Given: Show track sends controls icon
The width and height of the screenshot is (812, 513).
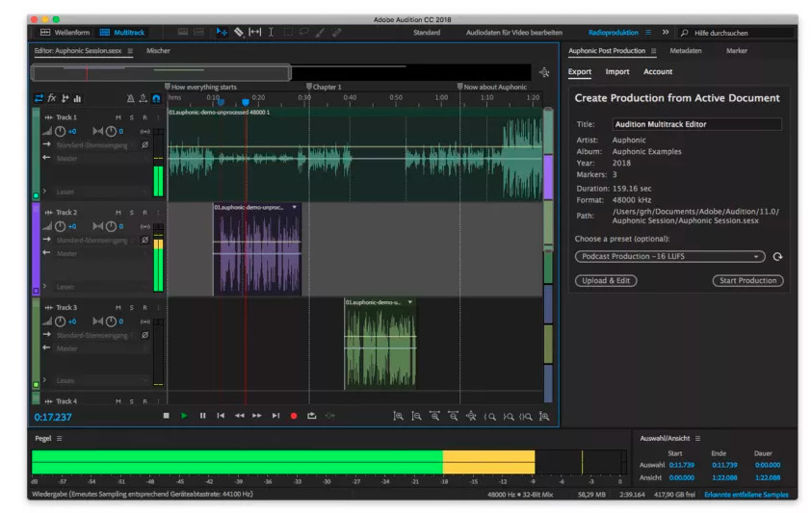Looking at the screenshot, I should [x=65, y=98].
